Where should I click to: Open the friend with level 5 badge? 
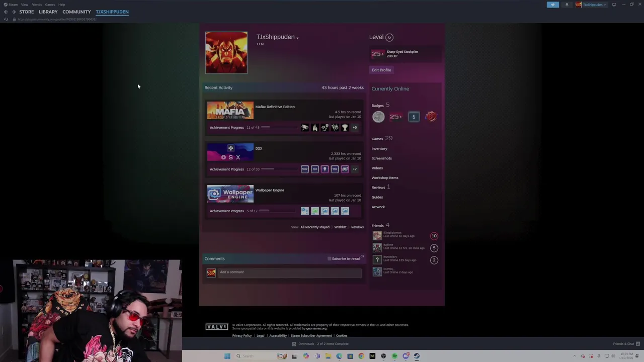point(406,247)
